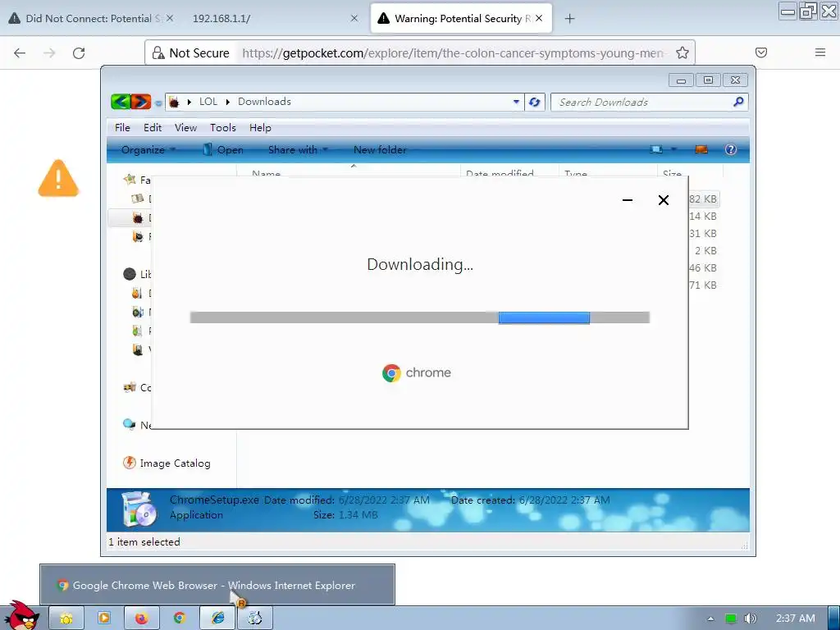Close the Chrome downloading dialog
The width and height of the screenshot is (840, 630).
click(663, 200)
